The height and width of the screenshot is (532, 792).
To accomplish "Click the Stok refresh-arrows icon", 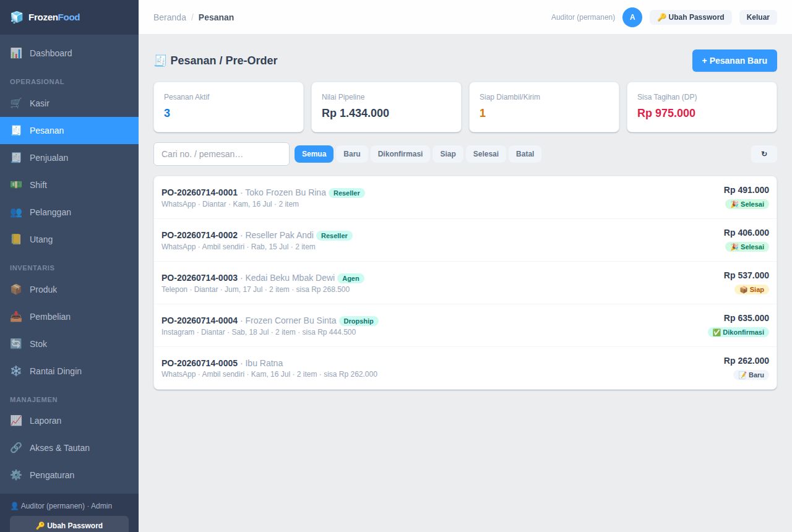I will click(x=16, y=344).
